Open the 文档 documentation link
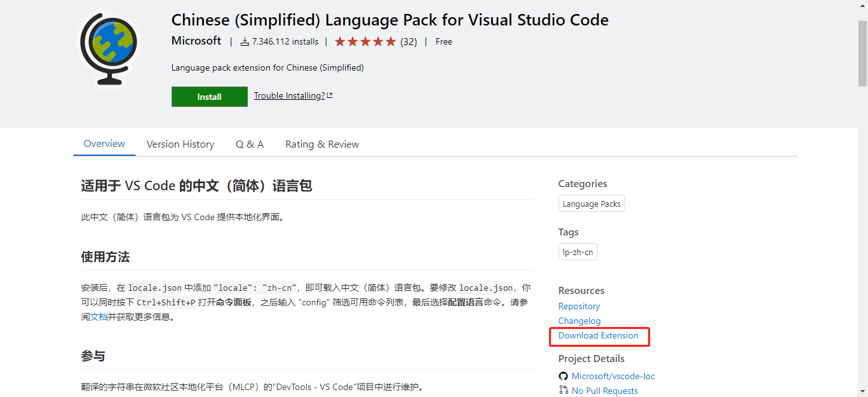The image size is (868, 397). 98,317
